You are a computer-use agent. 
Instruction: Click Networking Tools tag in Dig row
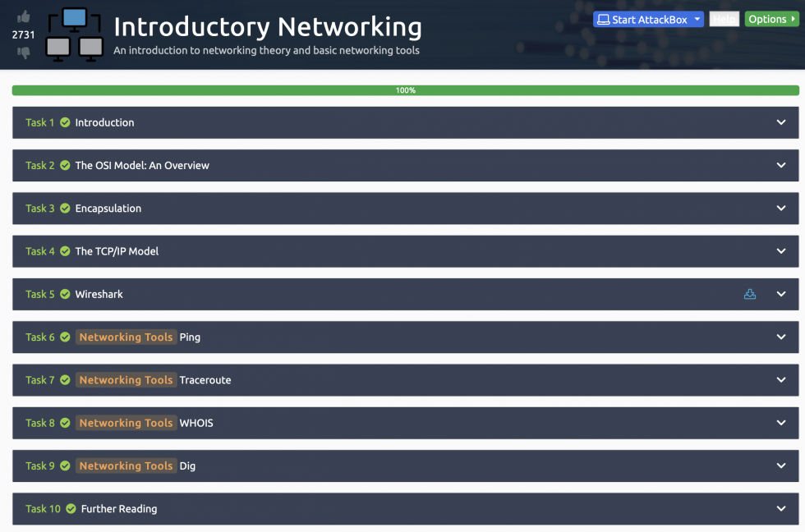(126, 465)
